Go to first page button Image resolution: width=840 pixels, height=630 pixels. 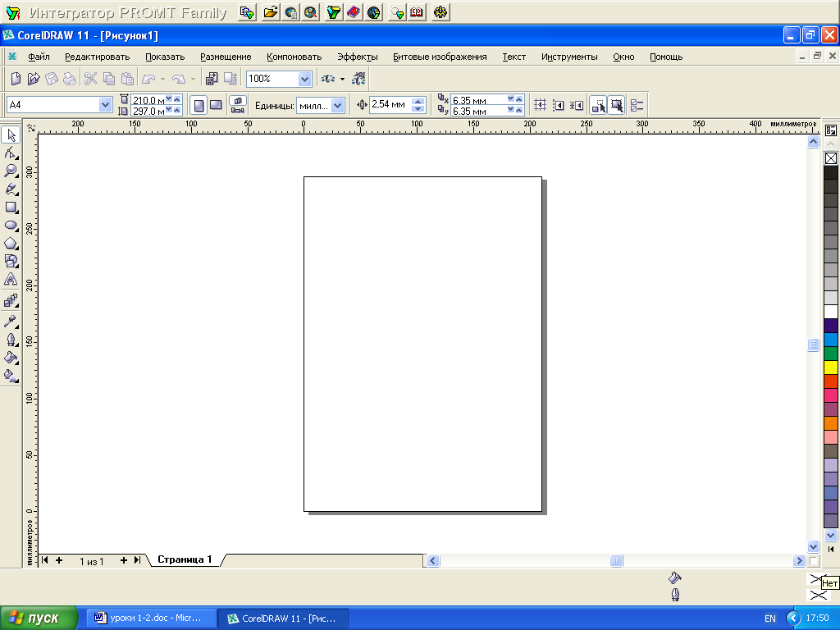tap(45, 560)
